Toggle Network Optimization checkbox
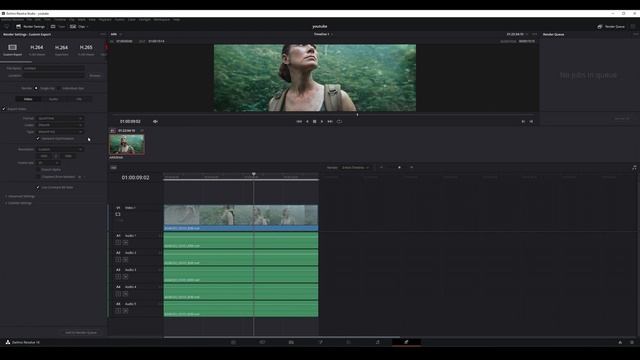This screenshot has width=640, height=360. (38, 139)
